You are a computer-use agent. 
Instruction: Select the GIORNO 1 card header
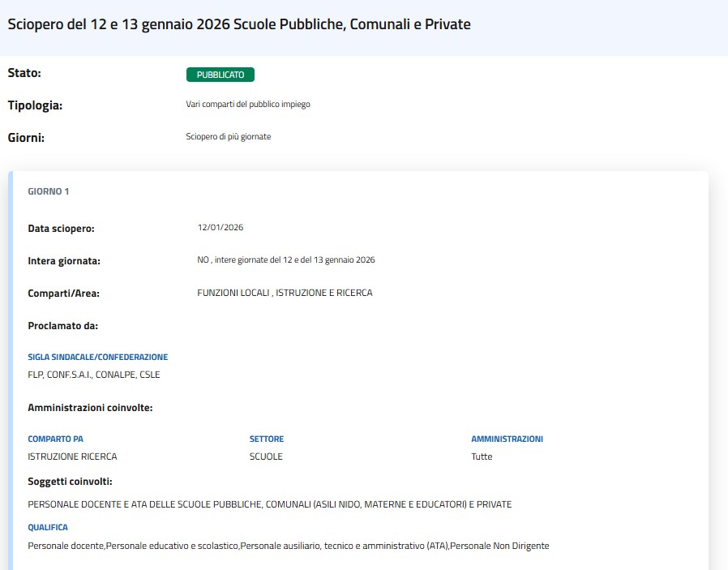coord(49,191)
